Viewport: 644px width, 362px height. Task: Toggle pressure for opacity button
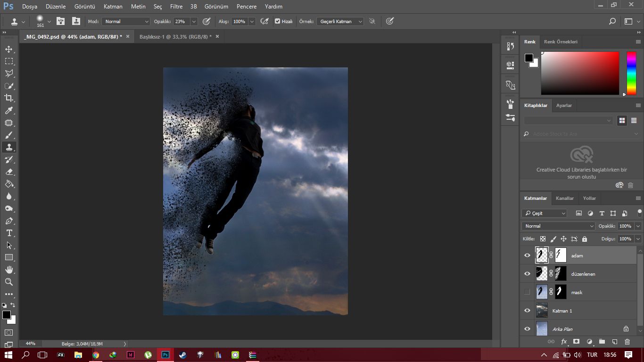(206, 21)
